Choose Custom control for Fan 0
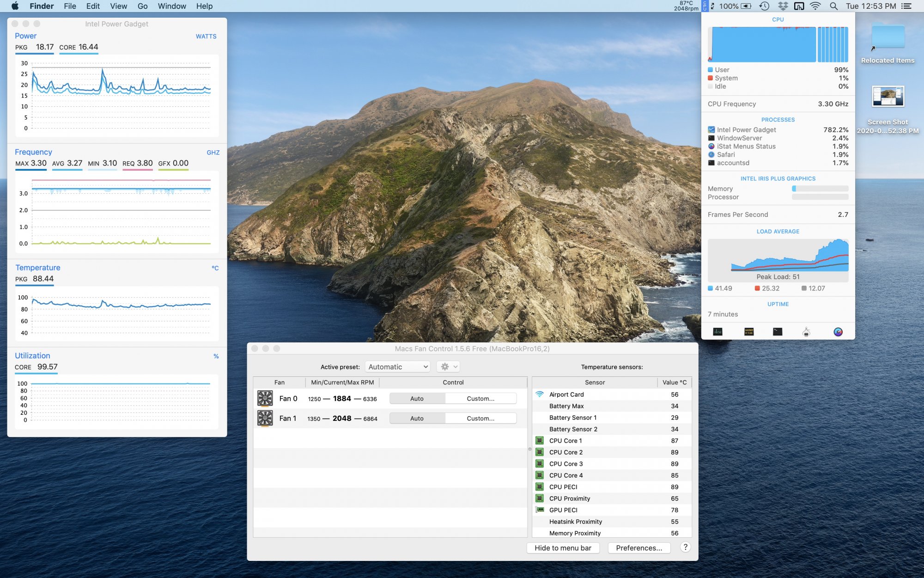924x578 pixels. (x=480, y=399)
